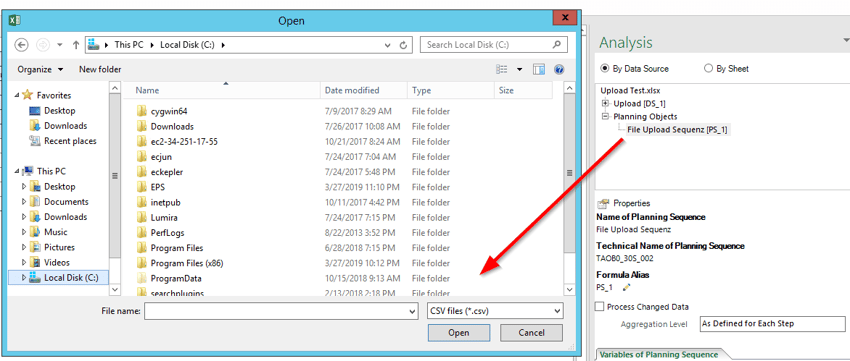The height and width of the screenshot is (361, 850).
Task: Collapse the This PC tree node
Action: click(16, 171)
